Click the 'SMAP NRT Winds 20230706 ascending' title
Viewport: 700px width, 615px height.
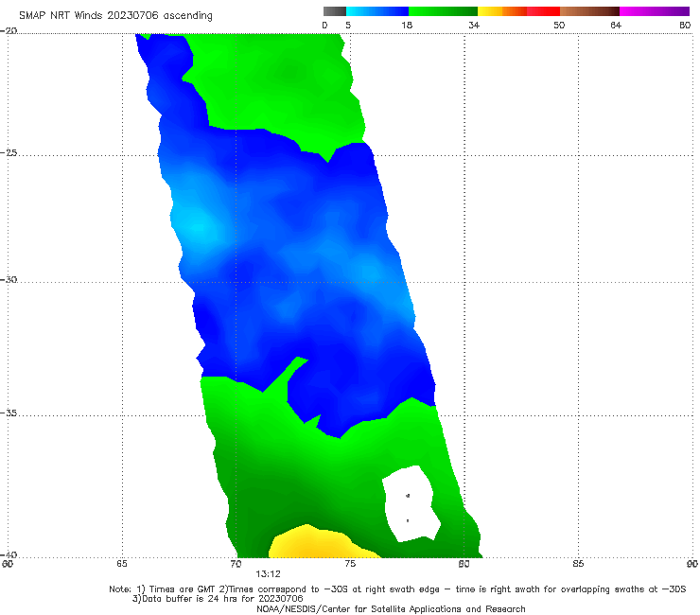tap(115, 16)
